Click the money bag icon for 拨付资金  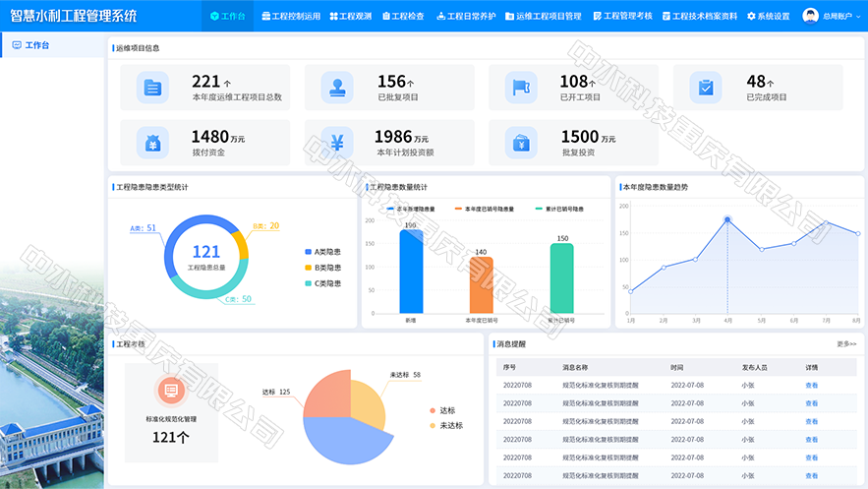pyautogui.click(x=152, y=143)
